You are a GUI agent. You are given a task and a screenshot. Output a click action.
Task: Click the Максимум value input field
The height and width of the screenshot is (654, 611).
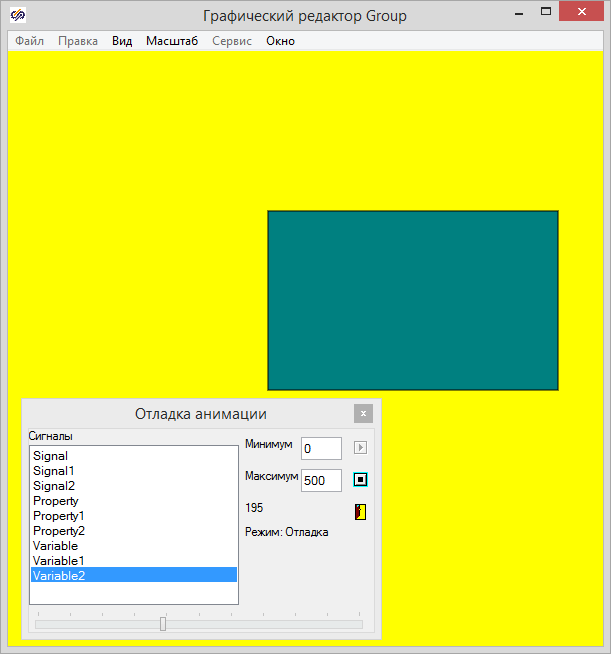[321, 480]
